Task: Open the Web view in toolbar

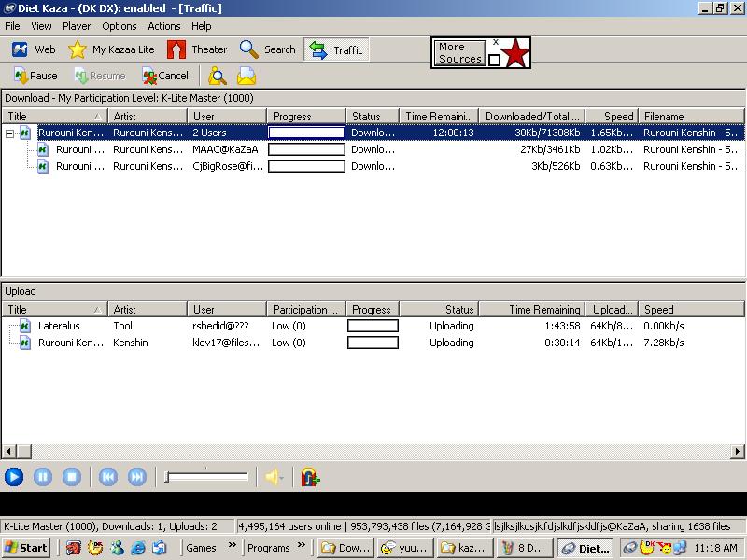Action: click(x=34, y=49)
